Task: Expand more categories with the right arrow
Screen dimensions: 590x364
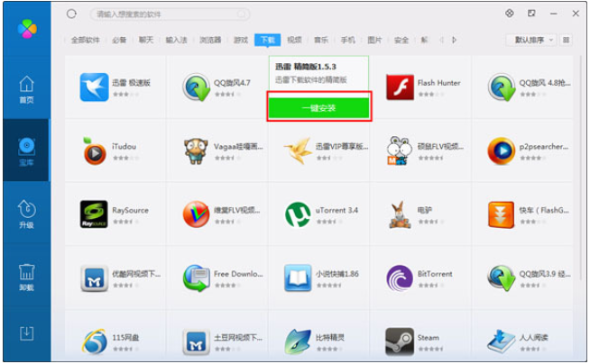Action: click(x=455, y=40)
